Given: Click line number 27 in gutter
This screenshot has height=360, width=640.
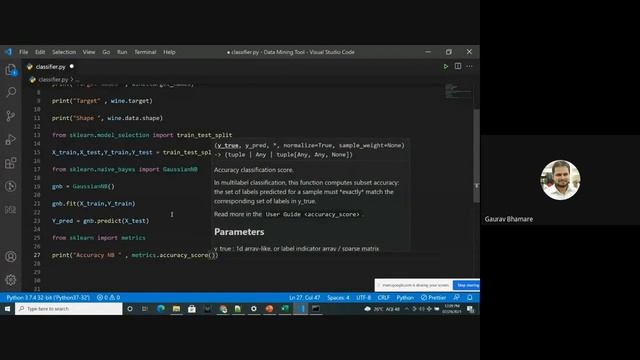Looking at the screenshot, I should click(37, 255).
